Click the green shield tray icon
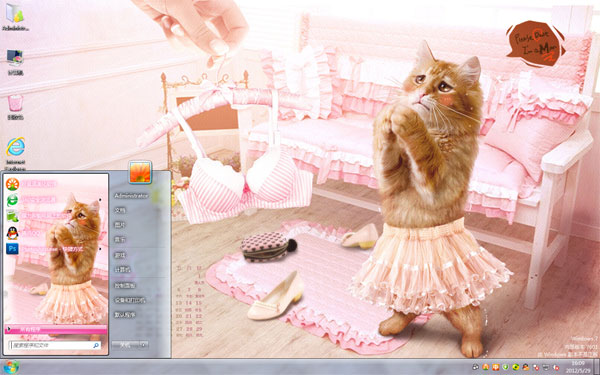The width and height of the screenshot is (600, 375). coord(506,367)
